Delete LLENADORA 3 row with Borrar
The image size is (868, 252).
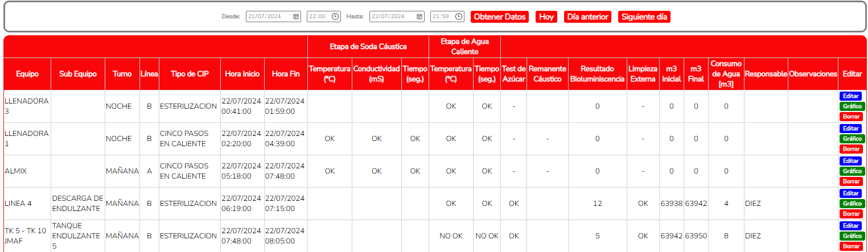[851, 117]
